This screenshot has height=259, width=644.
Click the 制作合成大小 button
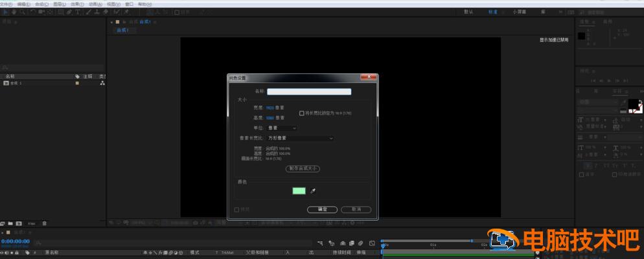point(303,168)
